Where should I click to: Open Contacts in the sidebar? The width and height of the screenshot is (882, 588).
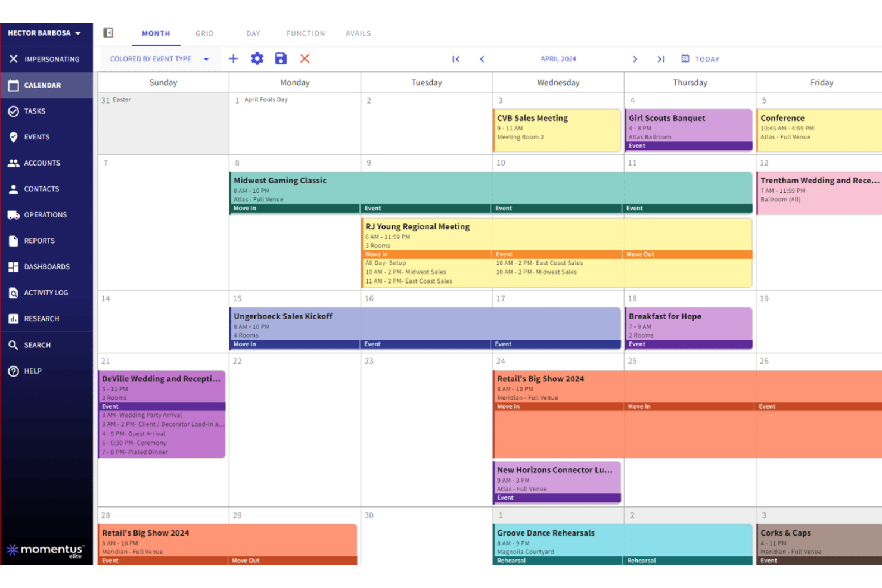(x=46, y=189)
